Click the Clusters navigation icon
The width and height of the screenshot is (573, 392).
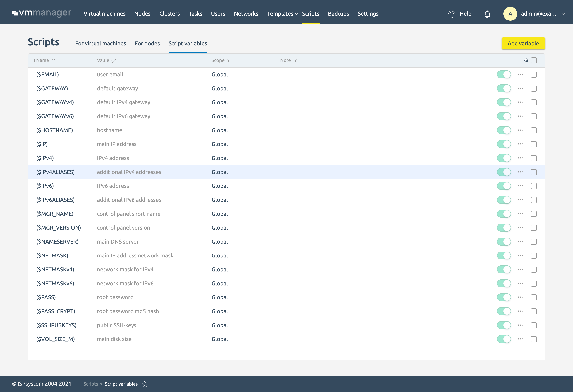coord(169,13)
